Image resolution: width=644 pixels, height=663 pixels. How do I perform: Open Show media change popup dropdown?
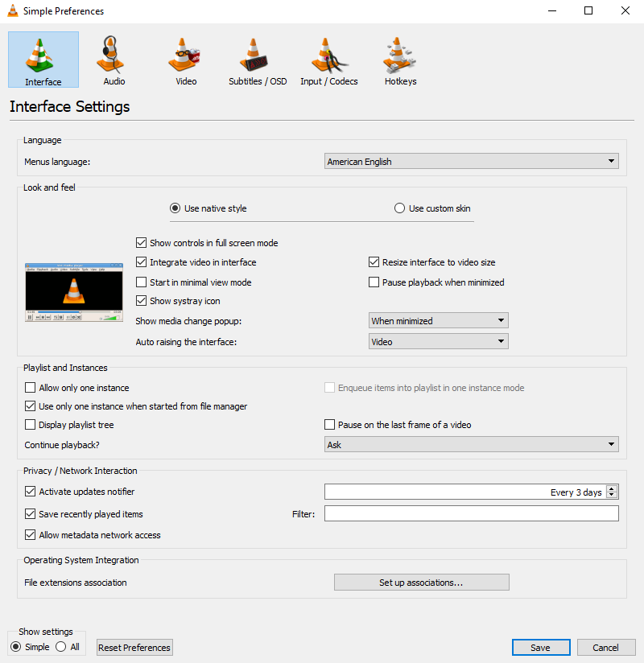pyautogui.click(x=439, y=320)
